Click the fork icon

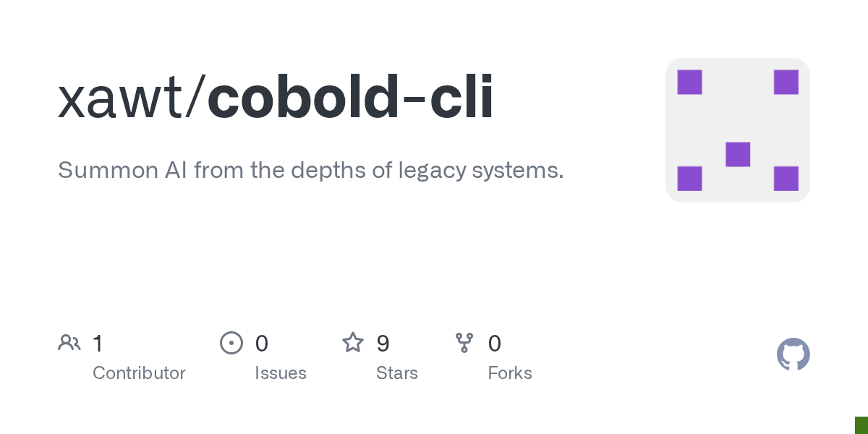coord(464,342)
